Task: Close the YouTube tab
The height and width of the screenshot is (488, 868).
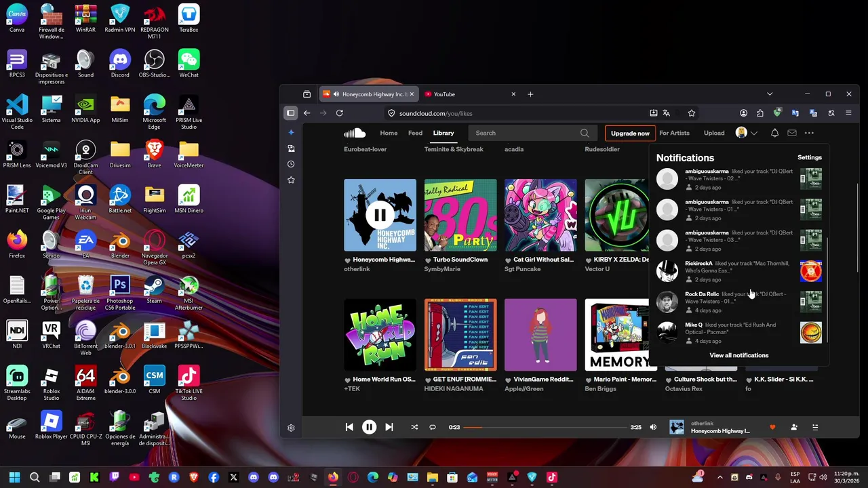Action: click(513, 94)
